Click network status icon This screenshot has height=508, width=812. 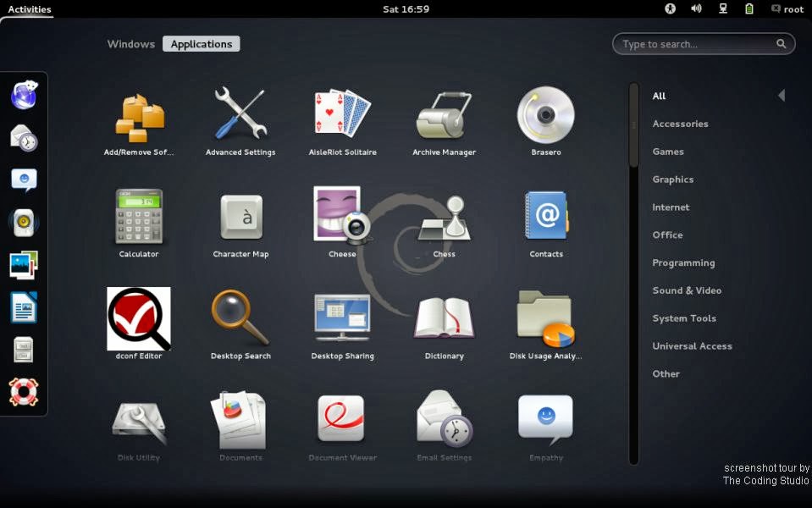[x=723, y=8]
